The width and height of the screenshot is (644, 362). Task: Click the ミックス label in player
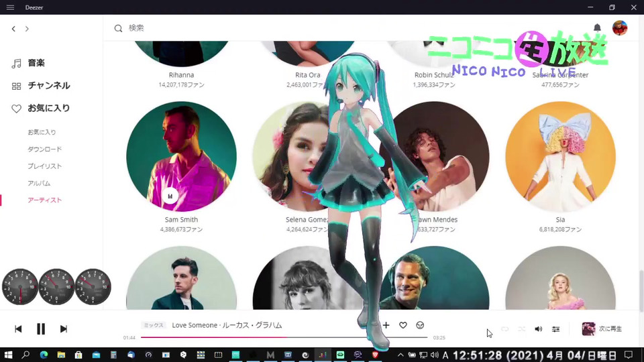coord(153,325)
